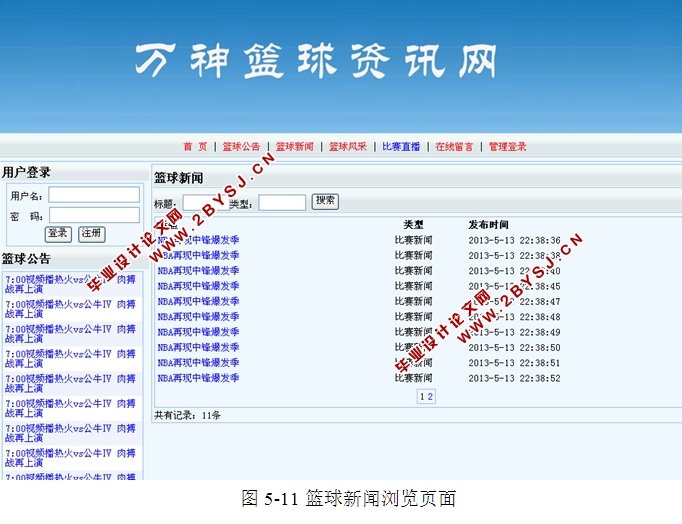Viewport: 682px width, 524px height.
Task: Click the 用户名 username input field
Action: coord(94,195)
